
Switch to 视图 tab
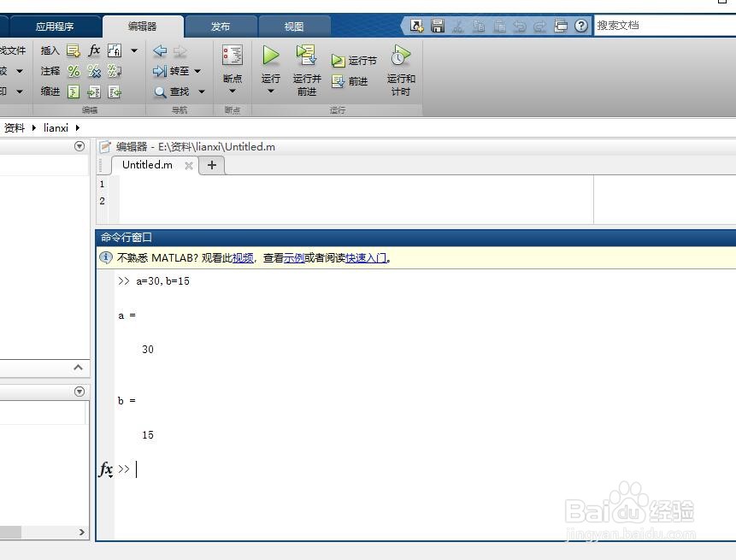click(294, 27)
